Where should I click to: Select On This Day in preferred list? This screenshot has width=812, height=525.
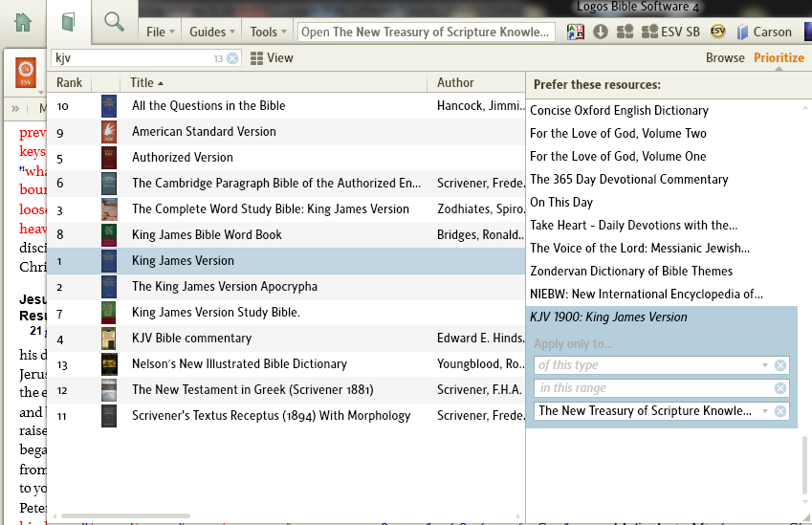pos(560,203)
